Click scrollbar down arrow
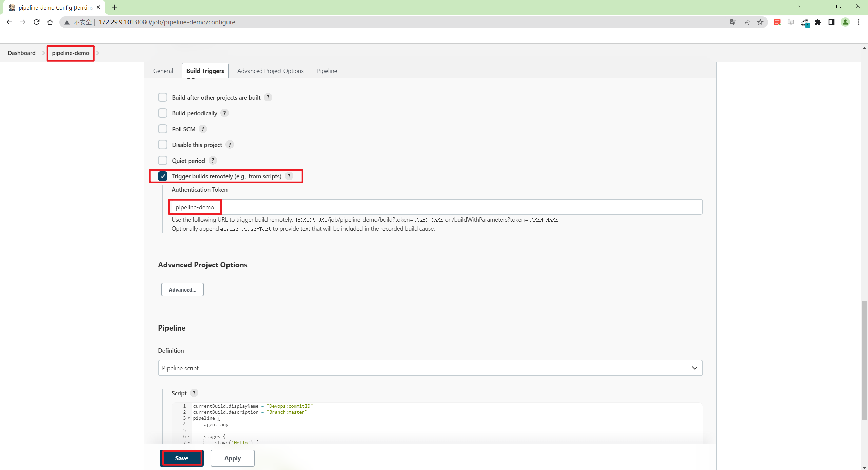868x470 pixels. (x=864, y=467)
